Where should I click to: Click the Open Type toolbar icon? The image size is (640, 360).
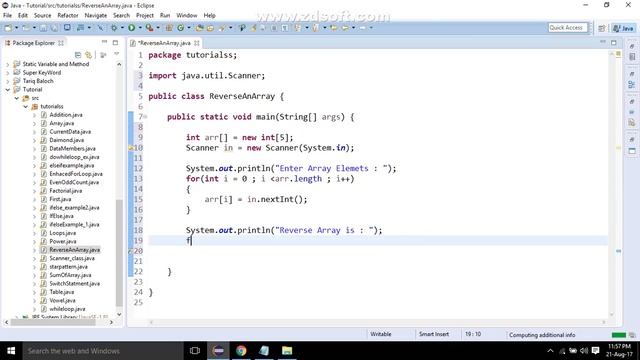click(200, 28)
